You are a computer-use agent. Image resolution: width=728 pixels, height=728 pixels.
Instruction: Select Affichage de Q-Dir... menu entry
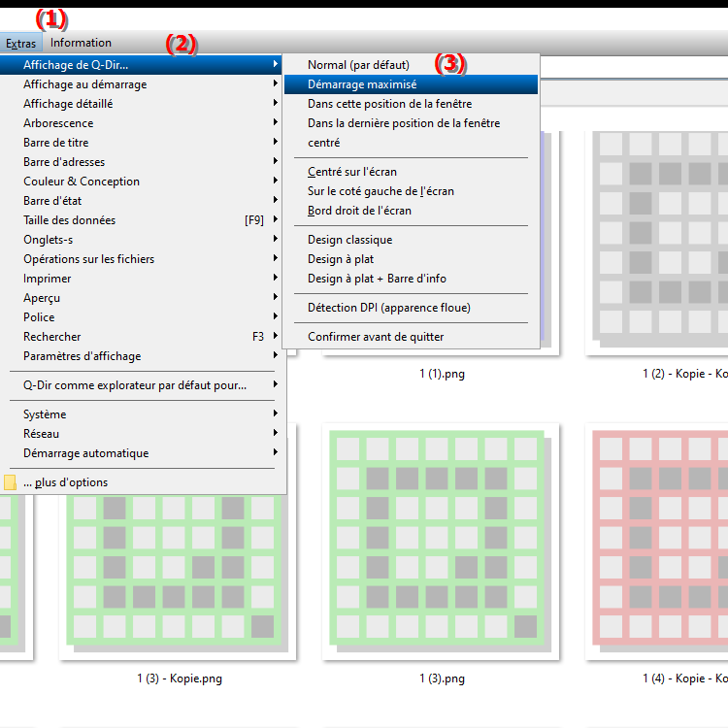(x=141, y=65)
